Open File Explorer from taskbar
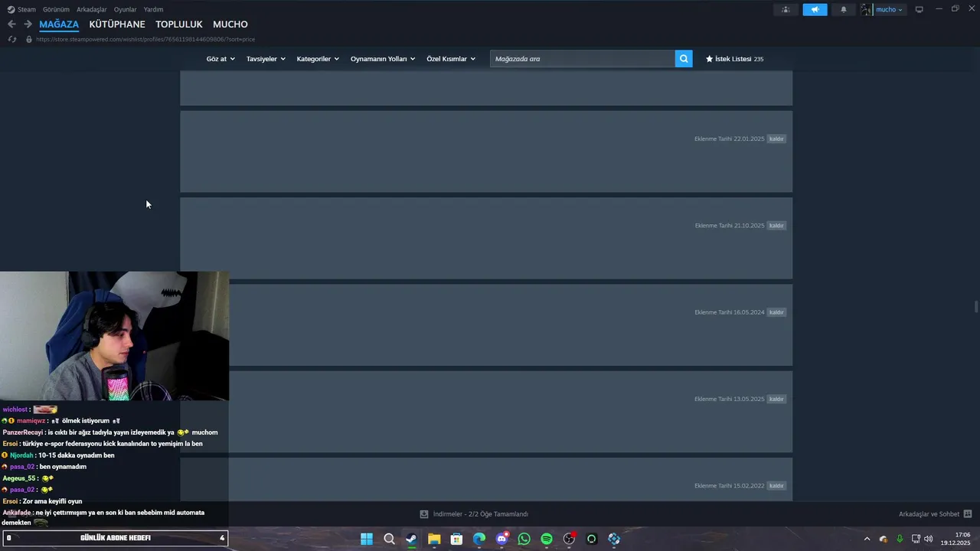 (x=434, y=539)
